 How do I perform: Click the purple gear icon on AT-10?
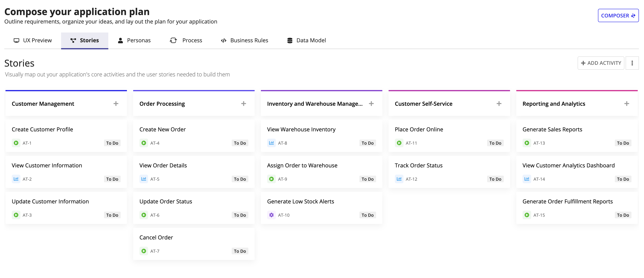[x=271, y=215]
